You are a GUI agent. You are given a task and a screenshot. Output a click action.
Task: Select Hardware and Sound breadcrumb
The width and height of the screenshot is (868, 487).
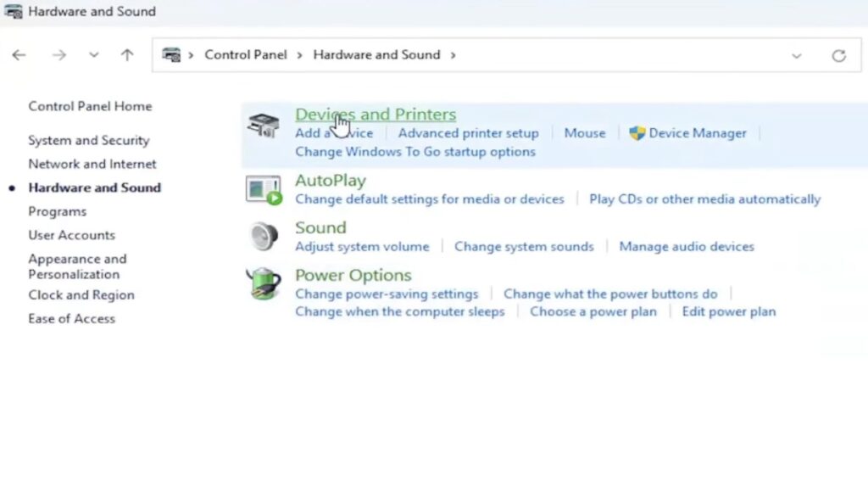pos(376,55)
